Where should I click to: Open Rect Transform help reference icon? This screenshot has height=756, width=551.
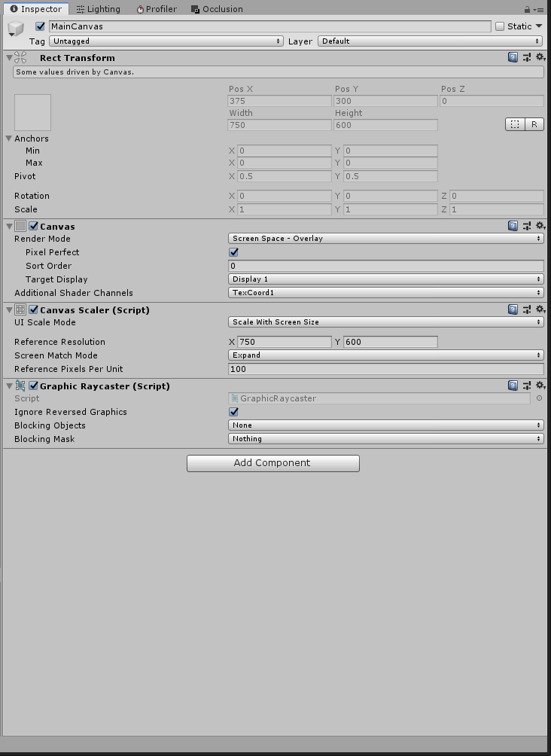(513, 57)
